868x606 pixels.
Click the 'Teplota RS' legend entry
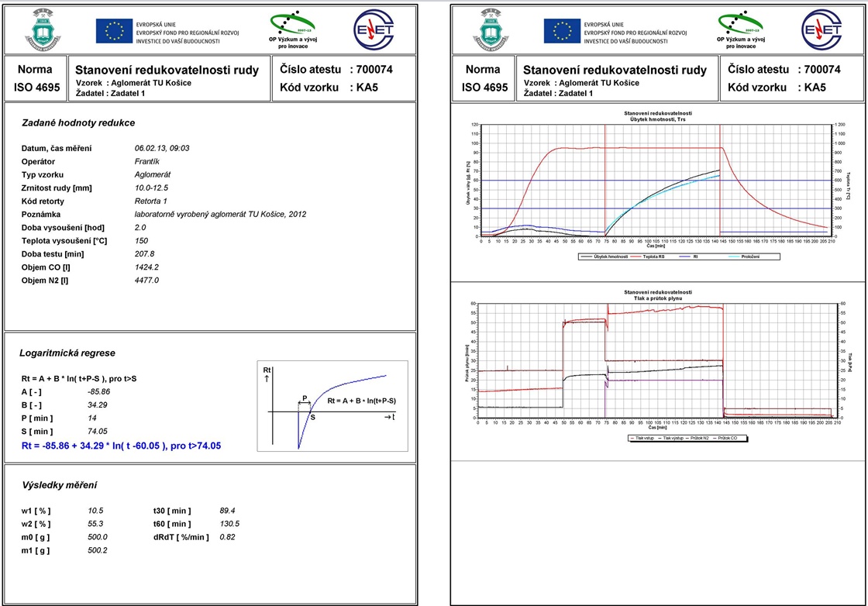[x=648, y=257]
